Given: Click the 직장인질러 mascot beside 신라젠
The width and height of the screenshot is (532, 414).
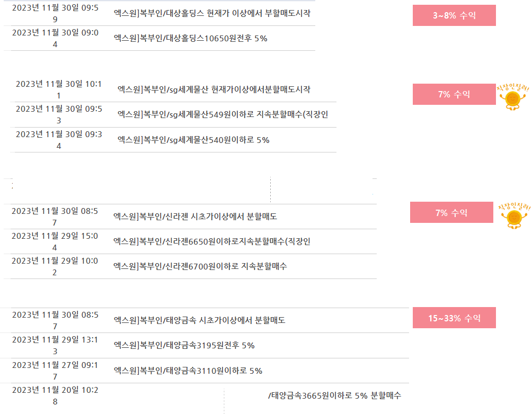Looking at the screenshot, I should pyautogui.click(x=514, y=215).
